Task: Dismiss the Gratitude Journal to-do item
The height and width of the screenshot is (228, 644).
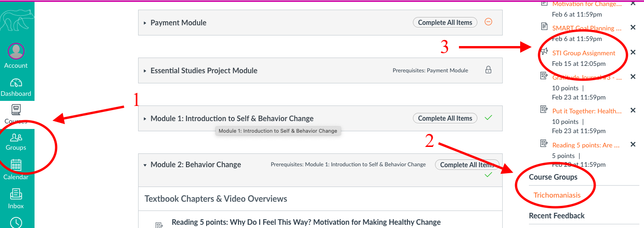Action: point(632,77)
